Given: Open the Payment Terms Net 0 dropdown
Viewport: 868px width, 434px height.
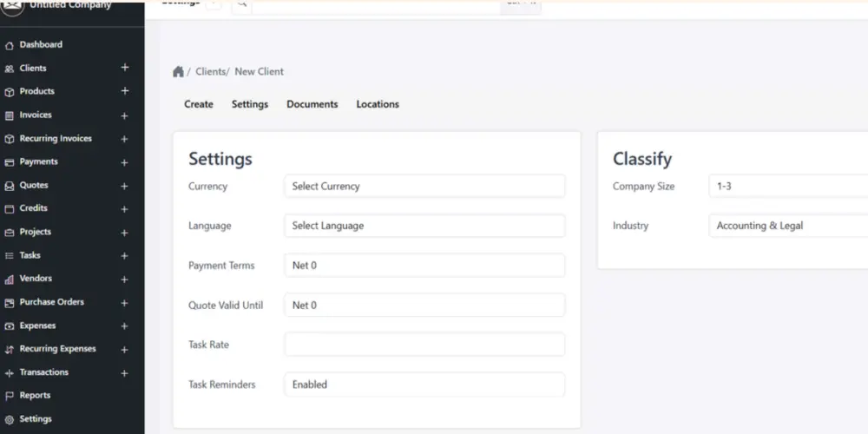Looking at the screenshot, I should [x=424, y=265].
